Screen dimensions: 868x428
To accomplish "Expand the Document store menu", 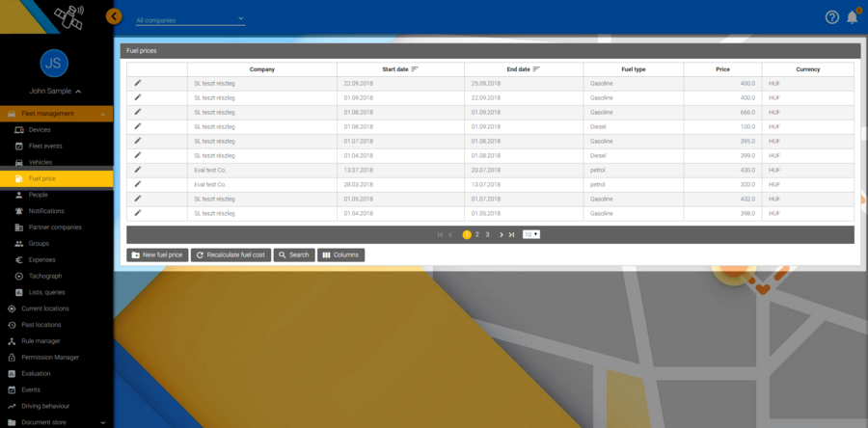I will (x=103, y=422).
